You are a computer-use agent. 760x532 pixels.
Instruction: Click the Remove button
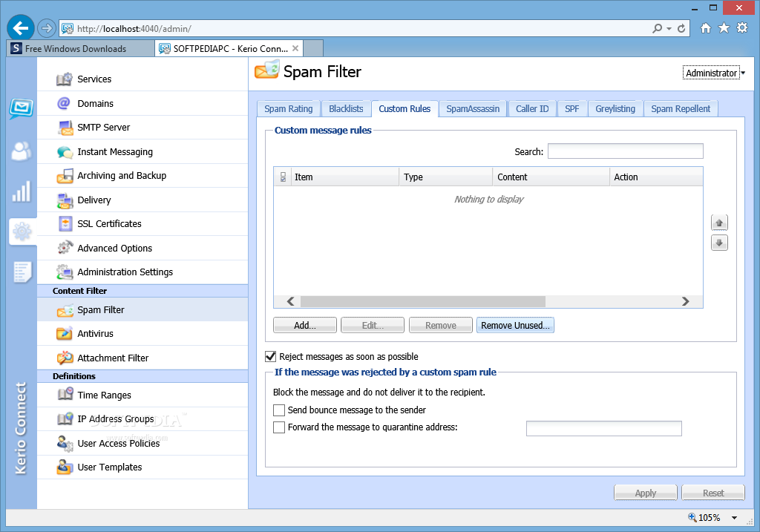(441, 326)
